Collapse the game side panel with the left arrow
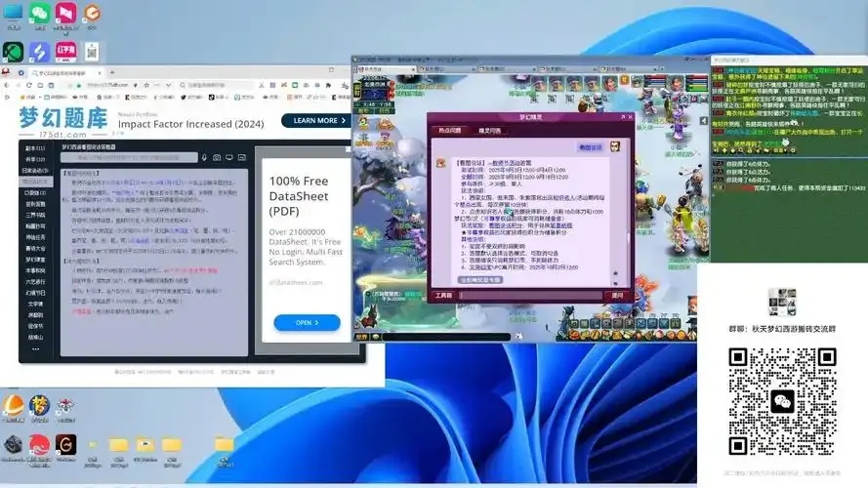 pos(704,121)
